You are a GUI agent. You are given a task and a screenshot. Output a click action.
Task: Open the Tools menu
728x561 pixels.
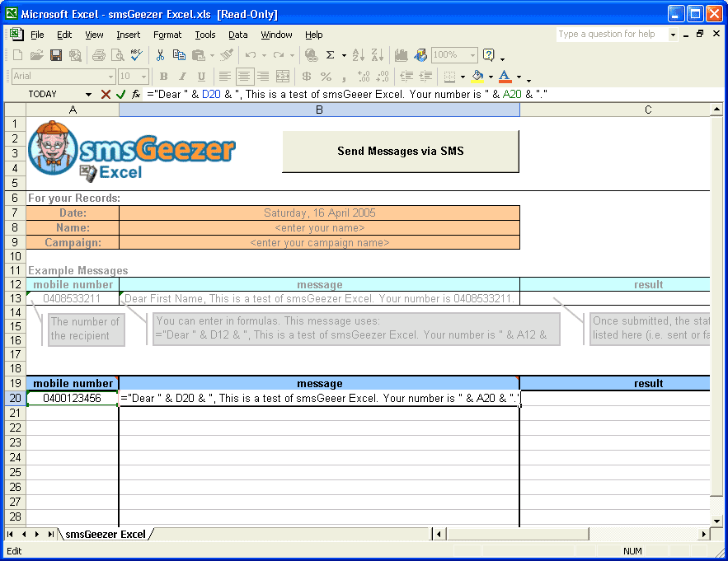click(x=205, y=35)
